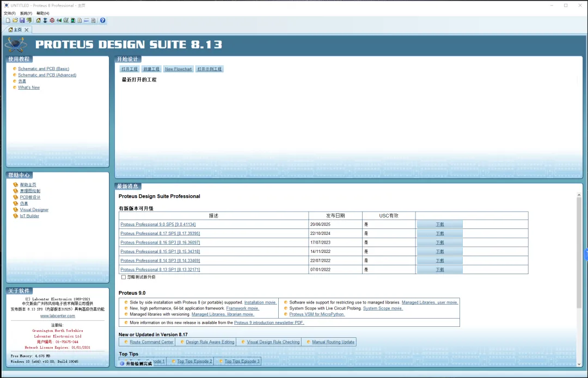Open Design Explorer from the toolbar
The image size is (588, 378).
[73, 20]
